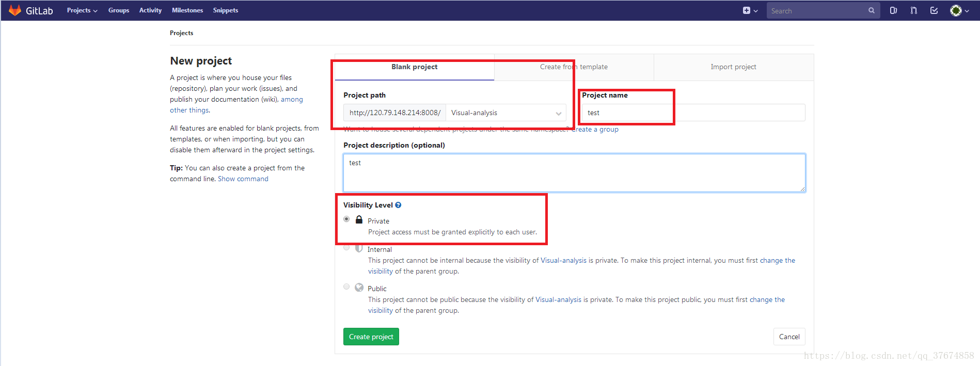Click the Projects breadcrumb
Image resolution: width=980 pixels, height=366 pixels.
[182, 33]
